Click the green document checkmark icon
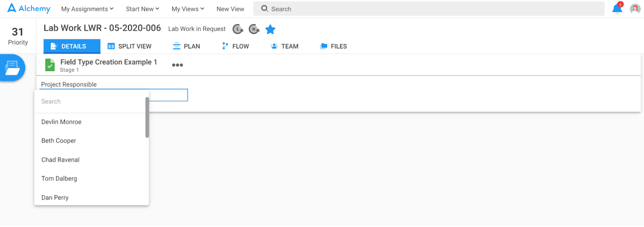Screen dimensions: 644x227 (x=50, y=65)
